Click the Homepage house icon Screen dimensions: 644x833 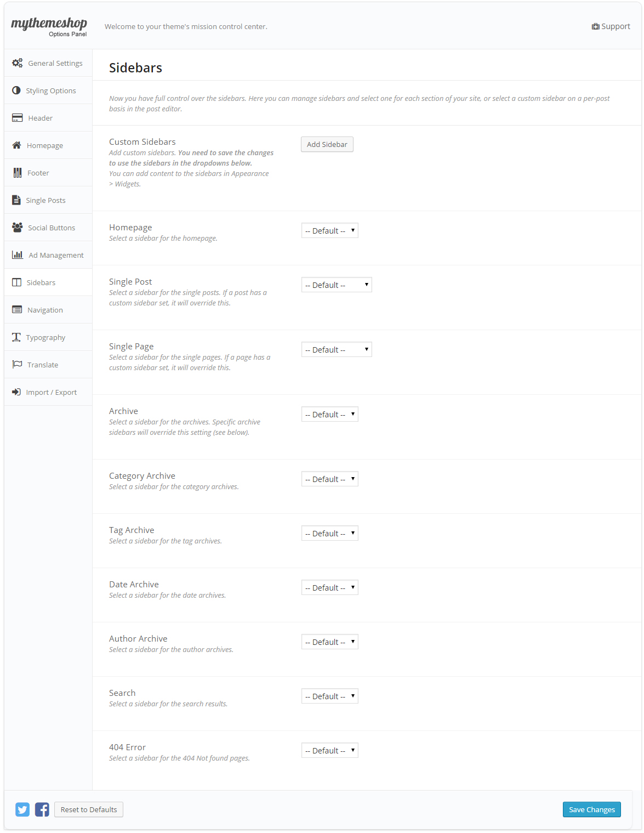17,145
